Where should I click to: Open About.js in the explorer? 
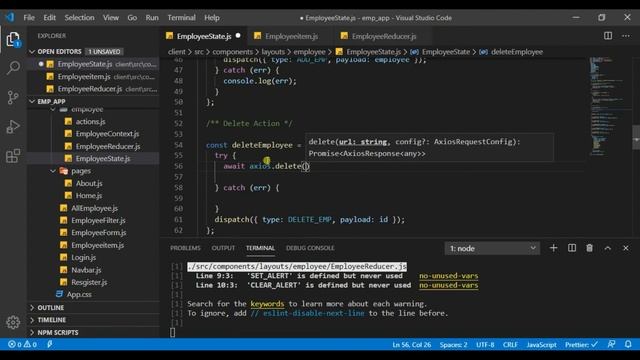coord(89,183)
